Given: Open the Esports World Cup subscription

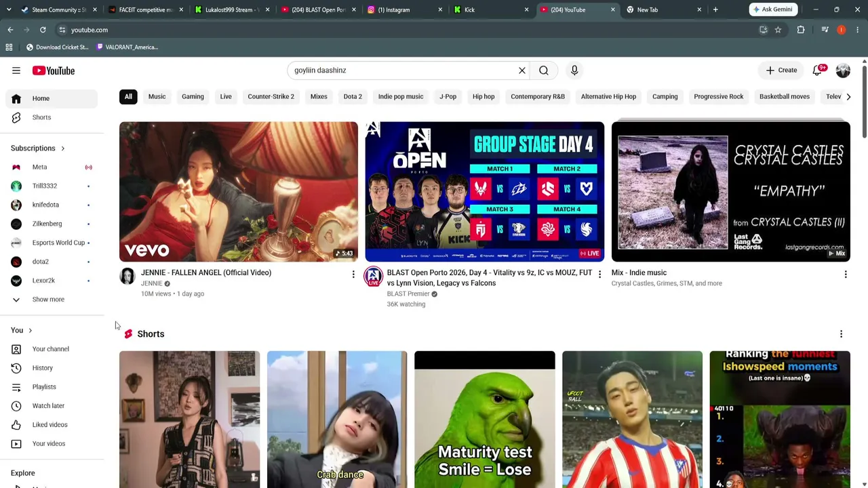Looking at the screenshot, I should (x=52, y=243).
